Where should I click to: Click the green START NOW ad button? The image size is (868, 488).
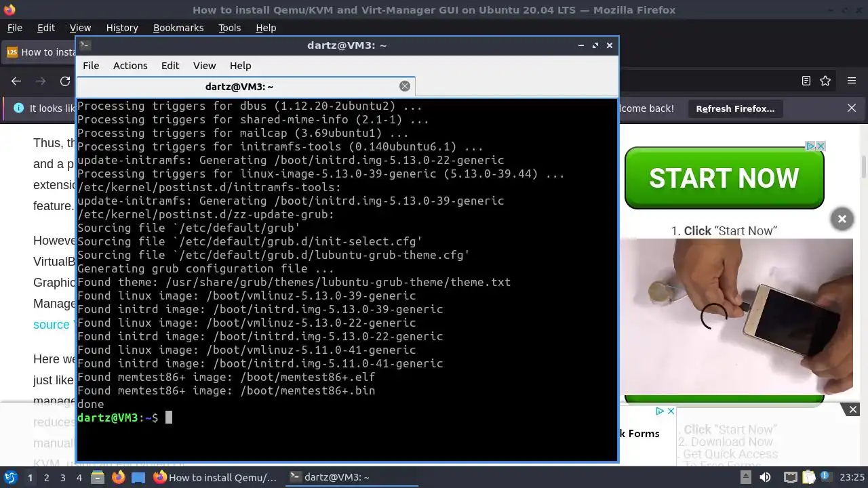tap(724, 178)
